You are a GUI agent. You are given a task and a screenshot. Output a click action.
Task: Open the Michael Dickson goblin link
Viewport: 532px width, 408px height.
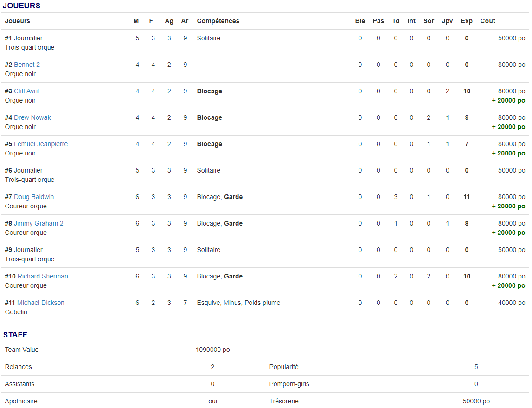pyautogui.click(x=41, y=303)
